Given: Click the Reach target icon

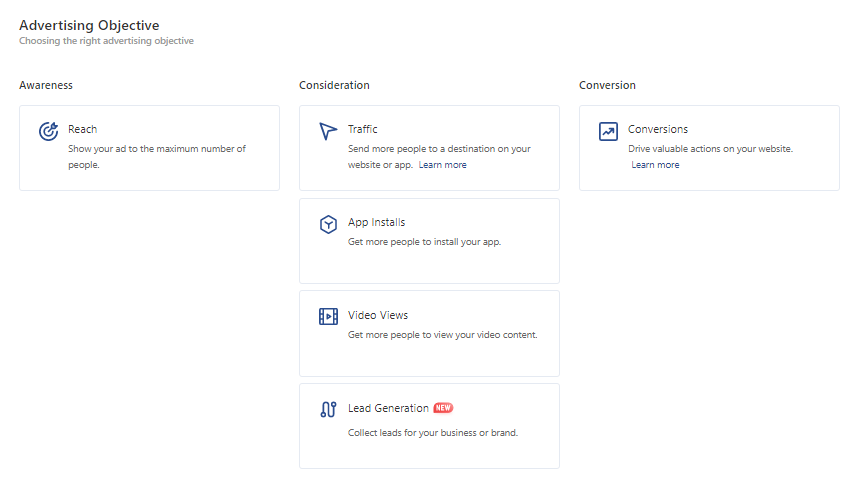Looking at the screenshot, I should 48,131.
